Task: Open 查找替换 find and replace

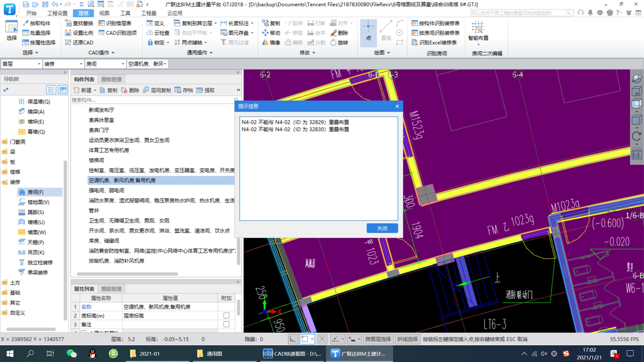Action: (x=79, y=23)
